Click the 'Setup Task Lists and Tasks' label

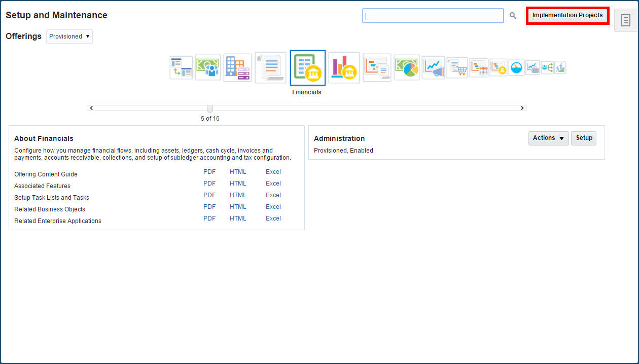coord(52,198)
